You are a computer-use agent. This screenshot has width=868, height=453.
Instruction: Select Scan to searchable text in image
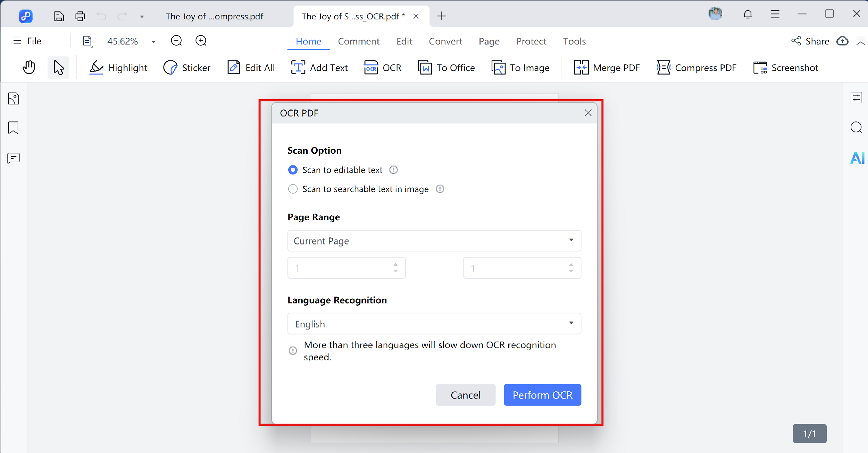pos(293,189)
